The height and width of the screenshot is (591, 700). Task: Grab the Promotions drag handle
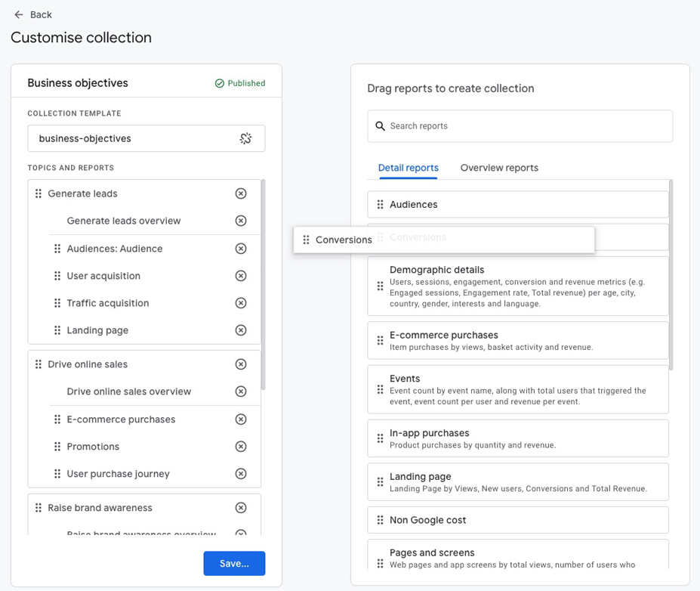click(57, 446)
